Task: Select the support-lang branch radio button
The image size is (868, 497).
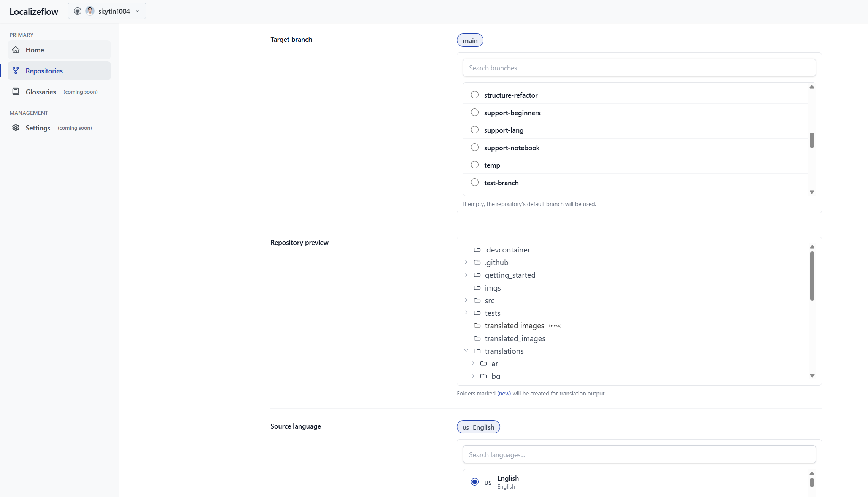Action: (x=474, y=130)
